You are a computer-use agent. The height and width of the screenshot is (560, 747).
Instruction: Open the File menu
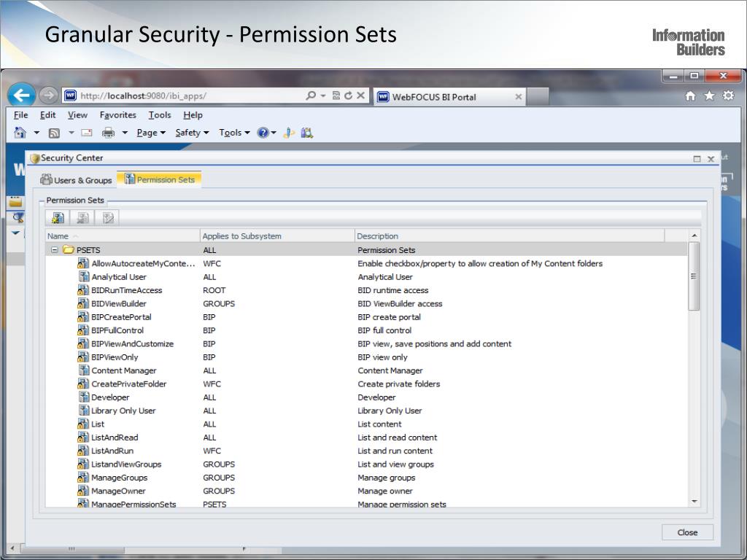pyautogui.click(x=21, y=114)
